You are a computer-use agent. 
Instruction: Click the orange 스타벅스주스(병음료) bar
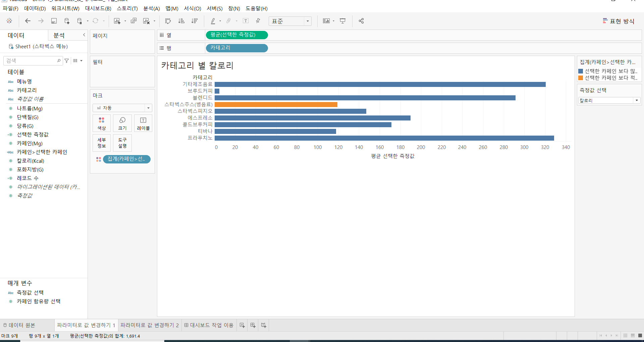point(276,104)
